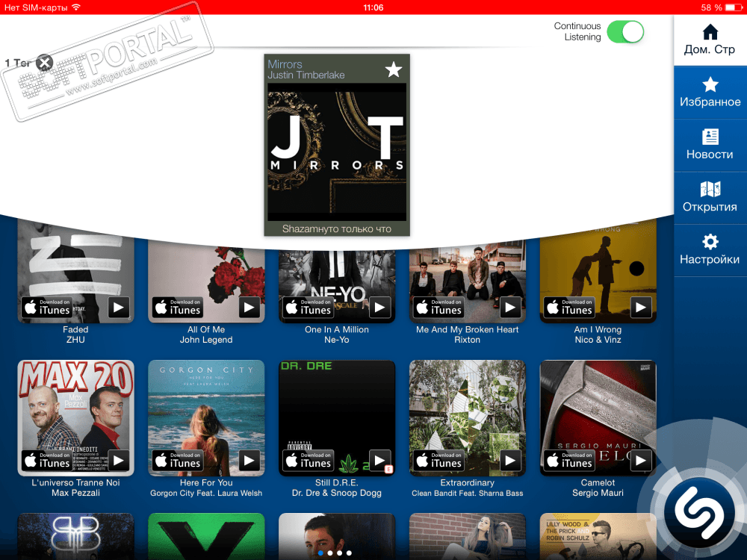The width and height of the screenshot is (747, 560).
Task: Play preview of Camelot
Action: pos(641,461)
